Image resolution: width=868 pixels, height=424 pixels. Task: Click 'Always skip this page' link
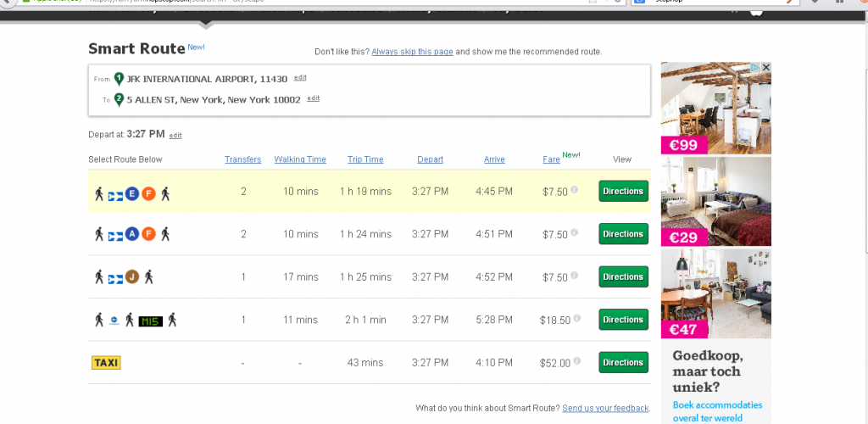[412, 52]
